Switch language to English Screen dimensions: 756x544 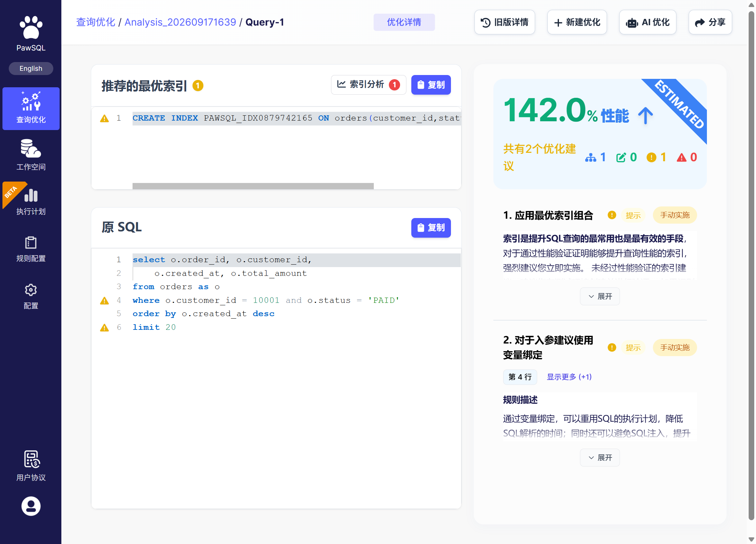(x=31, y=68)
